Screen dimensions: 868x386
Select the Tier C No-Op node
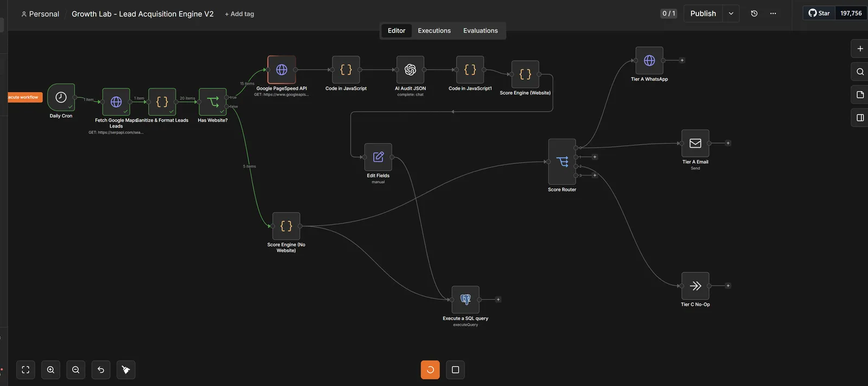click(695, 286)
